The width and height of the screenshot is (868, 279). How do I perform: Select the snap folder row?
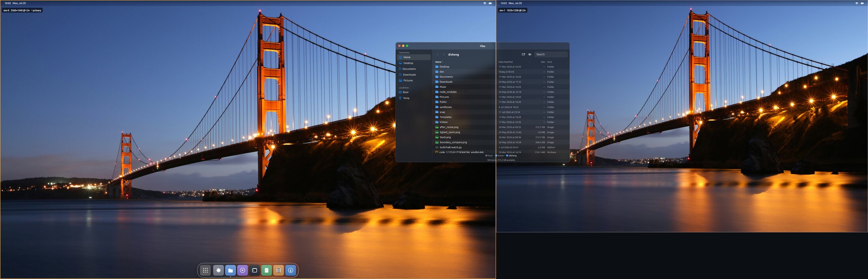pyautogui.click(x=501, y=112)
